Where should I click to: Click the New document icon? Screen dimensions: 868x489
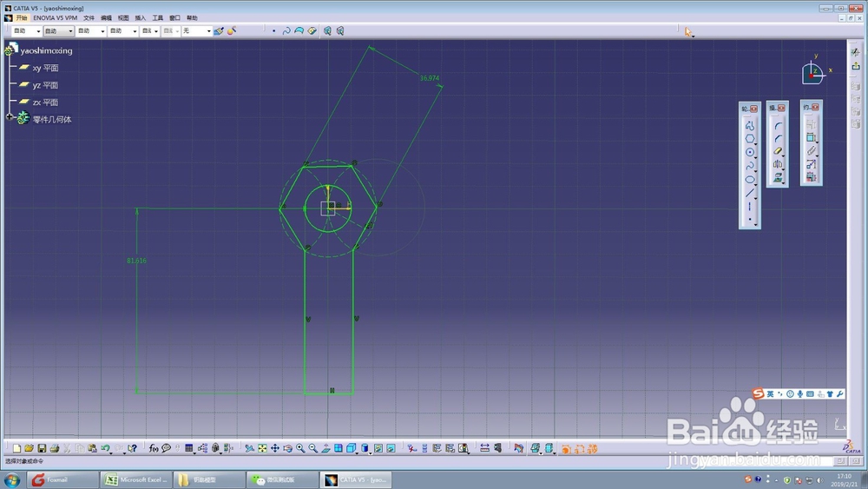16,448
